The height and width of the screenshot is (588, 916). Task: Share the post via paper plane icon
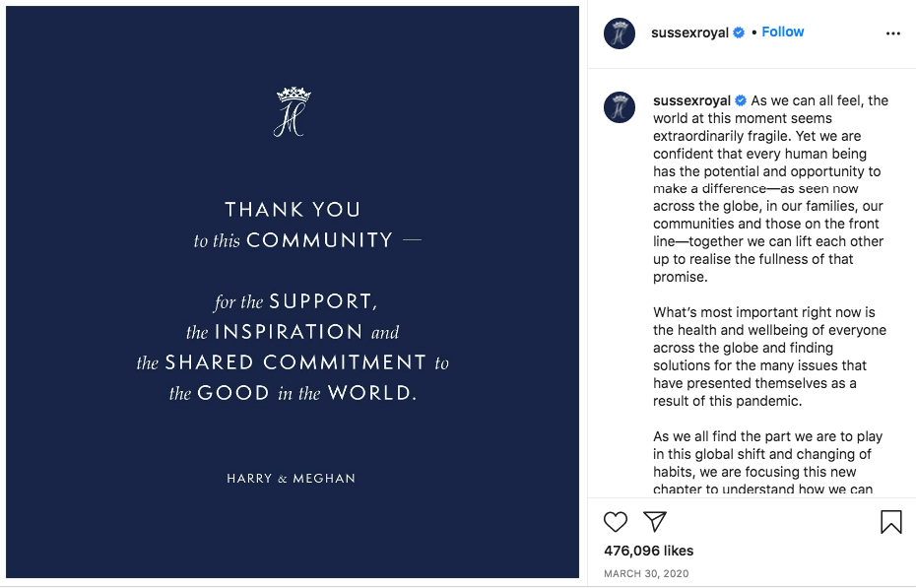coord(655,522)
